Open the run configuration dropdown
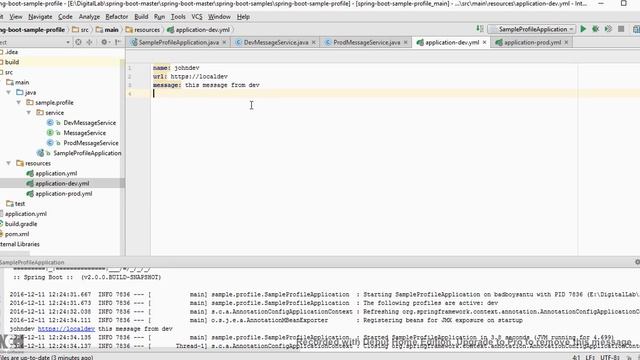Screen dimensions: 640x360 (x=532, y=29)
